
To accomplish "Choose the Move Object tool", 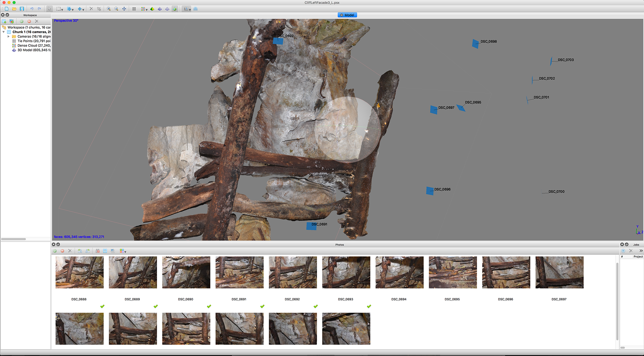I will [80, 9].
